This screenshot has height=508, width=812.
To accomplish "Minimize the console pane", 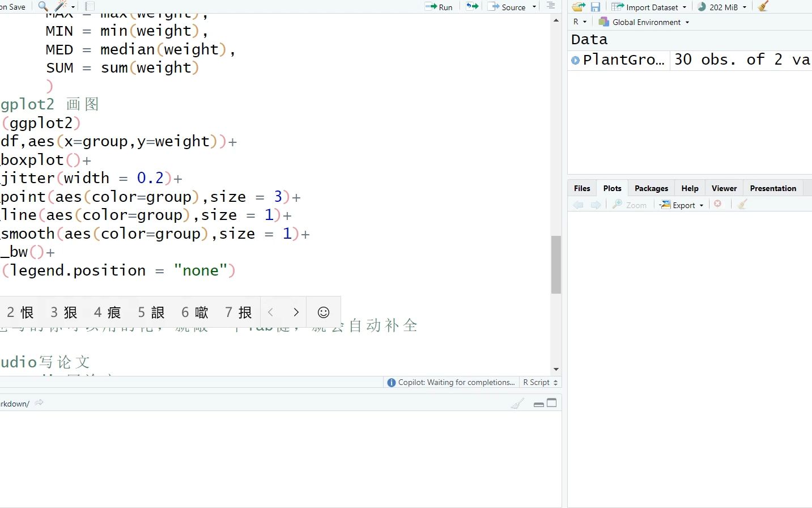I will click(539, 404).
